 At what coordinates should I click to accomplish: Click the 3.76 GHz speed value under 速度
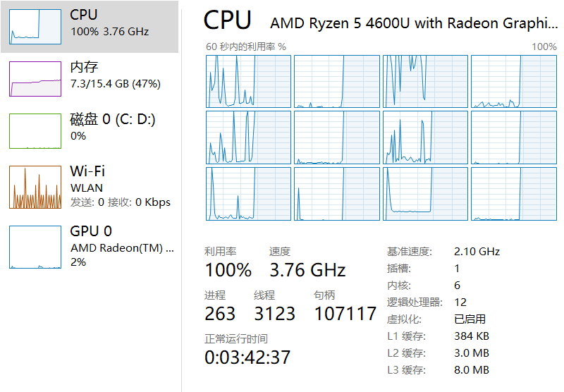click(307, 270)
